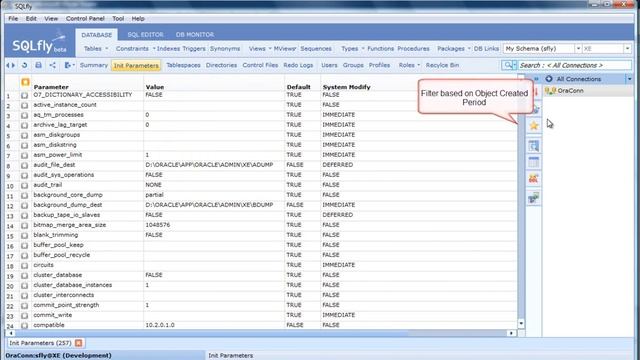The image size is (640, 360).
Task: Click the vertical scrollbar down arrow
Action: point(521,323)
